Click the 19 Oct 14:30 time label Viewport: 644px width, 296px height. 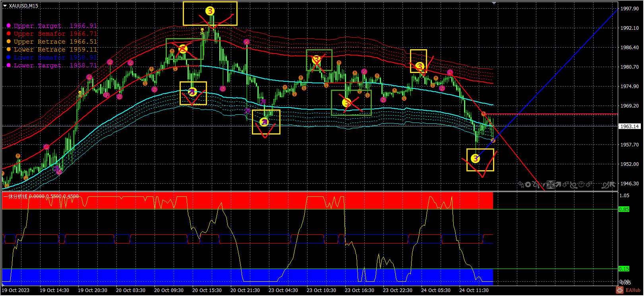[54, 290]
